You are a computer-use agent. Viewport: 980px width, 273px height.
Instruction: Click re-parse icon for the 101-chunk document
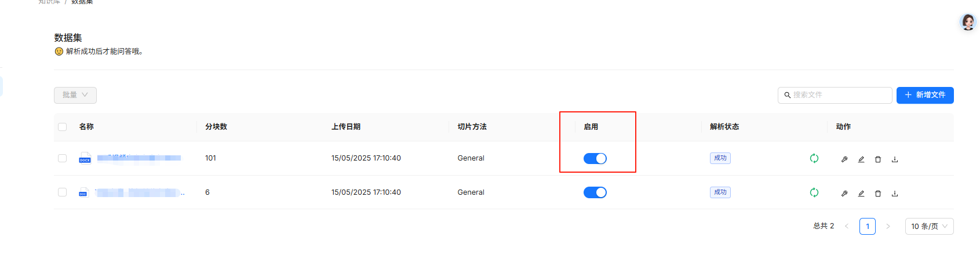coord(814,158)
